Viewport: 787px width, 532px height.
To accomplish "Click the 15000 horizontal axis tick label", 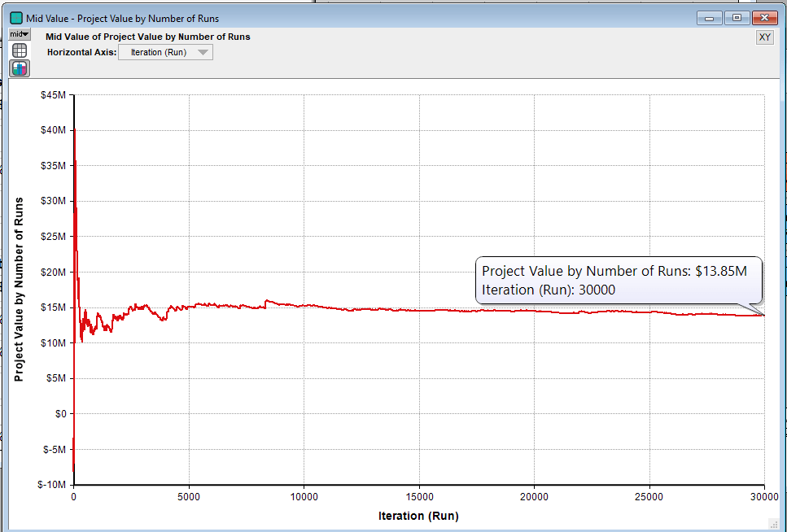I will [x=418, y=496].
